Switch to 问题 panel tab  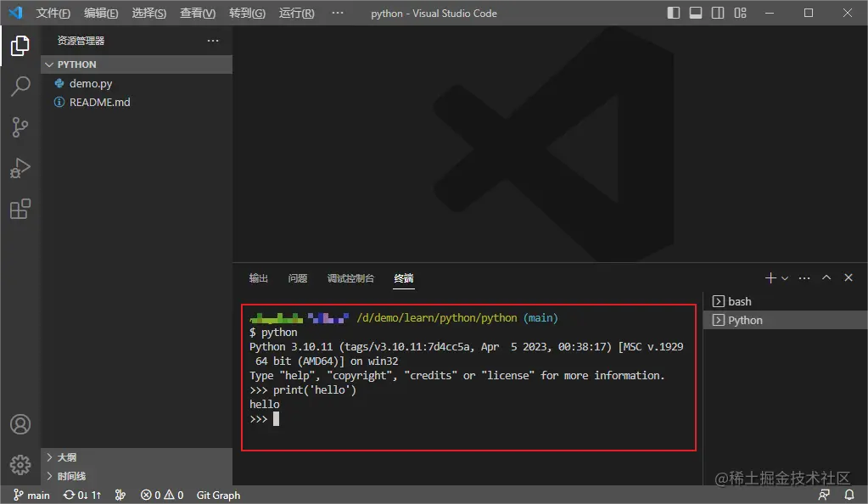coord(298,278)
